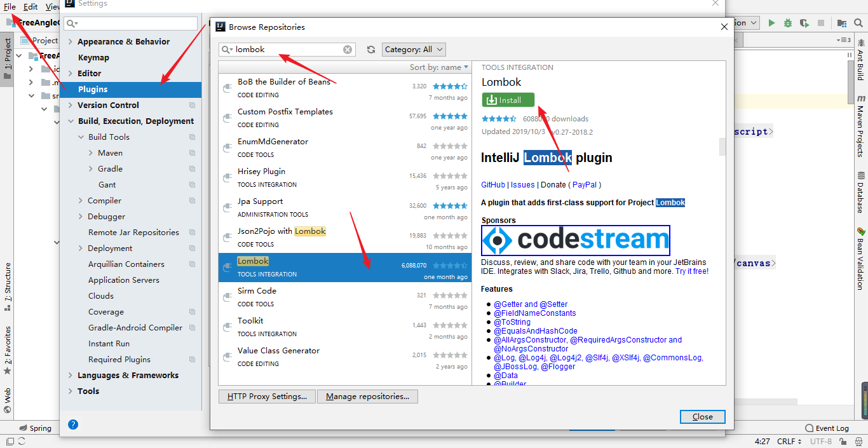Select the Json2Pojo with Lombok plugin
The height and width of the screenshot is (448, 868).
(345, 238)
